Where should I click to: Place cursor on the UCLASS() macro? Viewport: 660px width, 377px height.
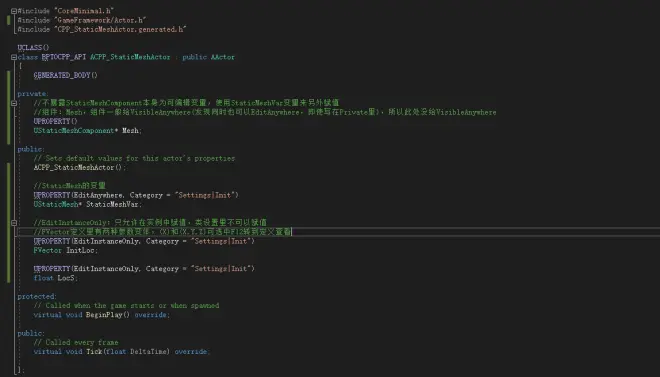pos(33,48)
